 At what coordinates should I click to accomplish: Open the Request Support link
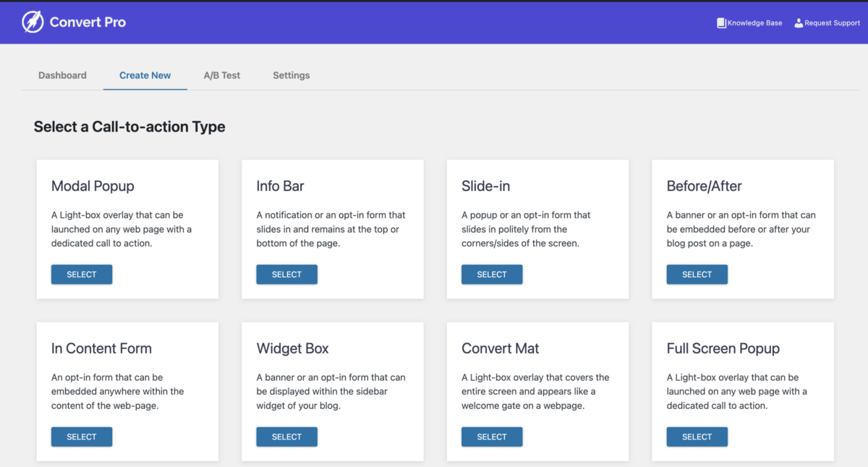tap(827, 23)
